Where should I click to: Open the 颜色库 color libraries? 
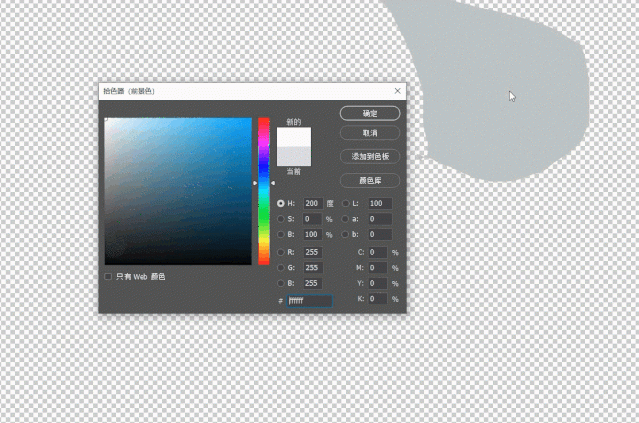[370, 180]
